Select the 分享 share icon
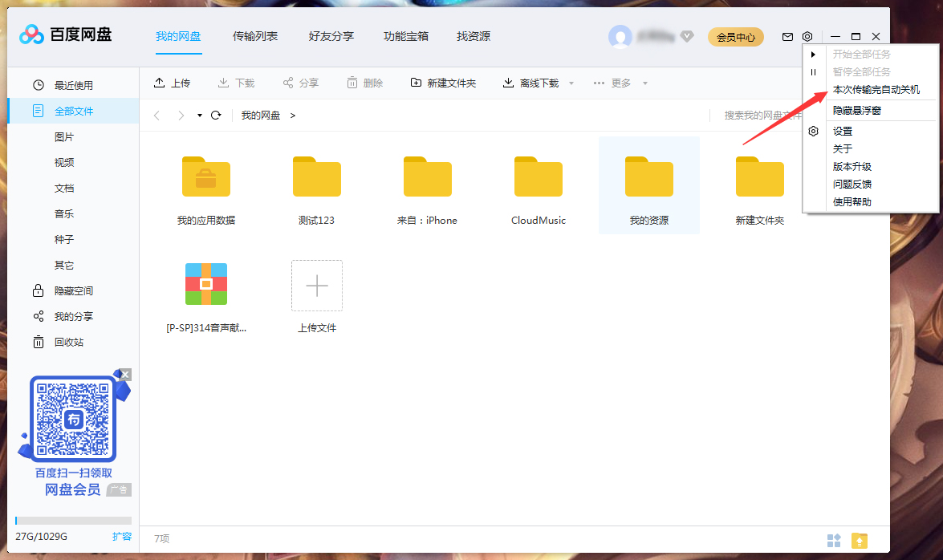Viewport: 943px width, 560px height. (289, 82)
